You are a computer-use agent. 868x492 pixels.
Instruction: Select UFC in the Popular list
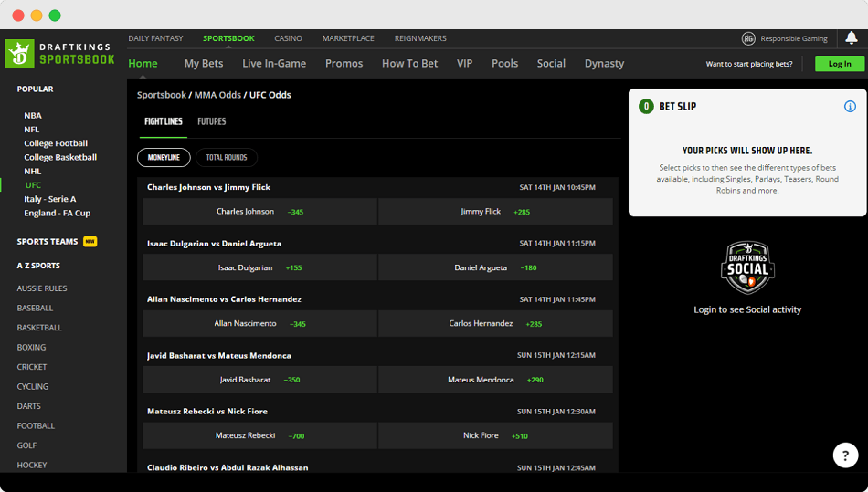(x=33, y=185)
